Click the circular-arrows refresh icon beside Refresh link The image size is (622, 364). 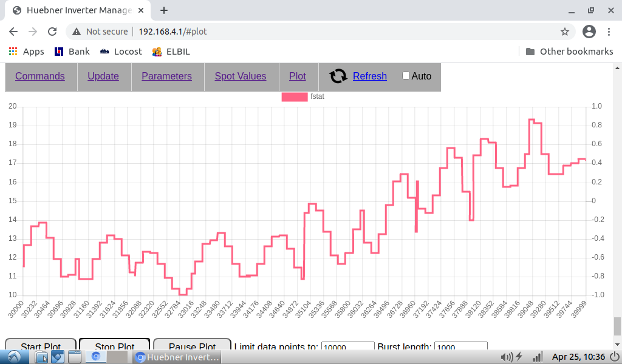(x=338, y=76)
